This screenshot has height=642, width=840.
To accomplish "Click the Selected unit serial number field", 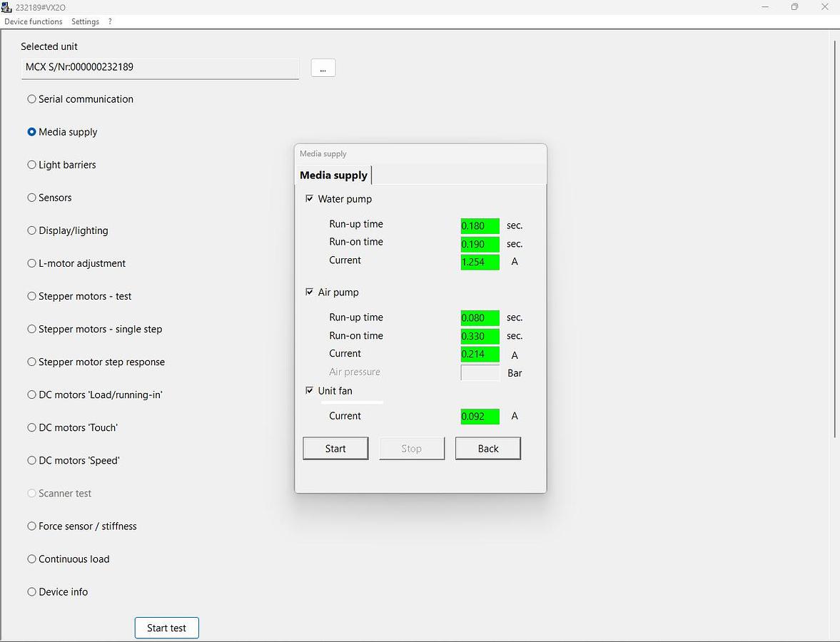I will [161, 68].
